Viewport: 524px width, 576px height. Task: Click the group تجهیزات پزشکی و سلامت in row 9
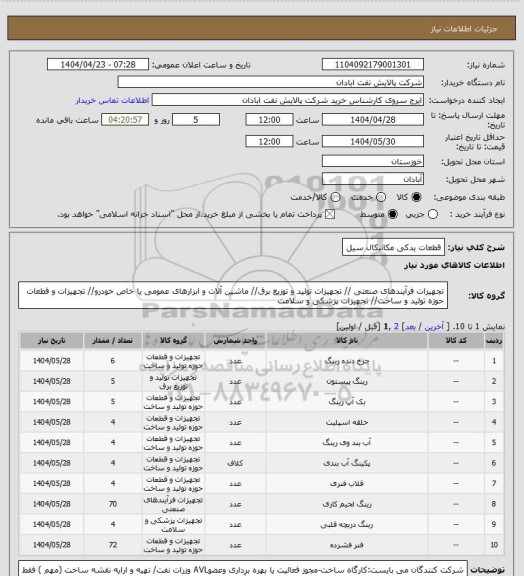[173, 525]
